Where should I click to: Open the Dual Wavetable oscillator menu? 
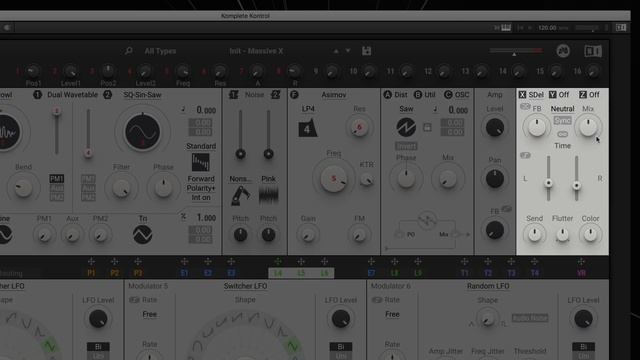pos(72,95)
